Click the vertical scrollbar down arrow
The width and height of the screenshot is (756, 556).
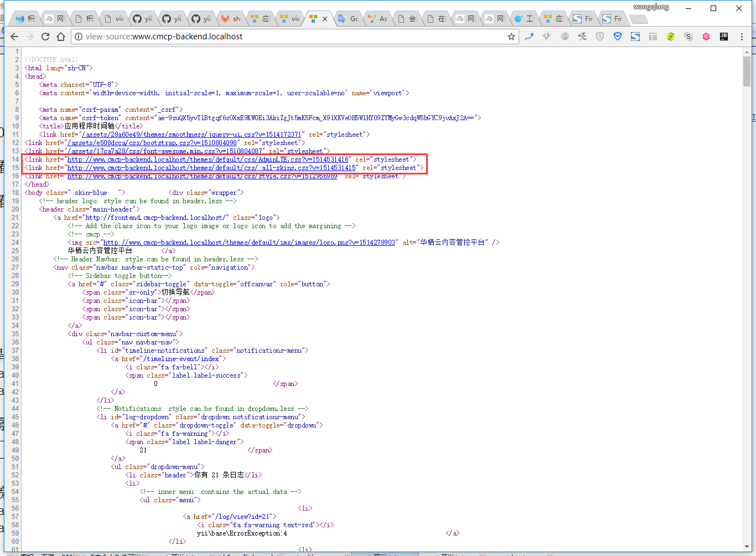[747, 547]
